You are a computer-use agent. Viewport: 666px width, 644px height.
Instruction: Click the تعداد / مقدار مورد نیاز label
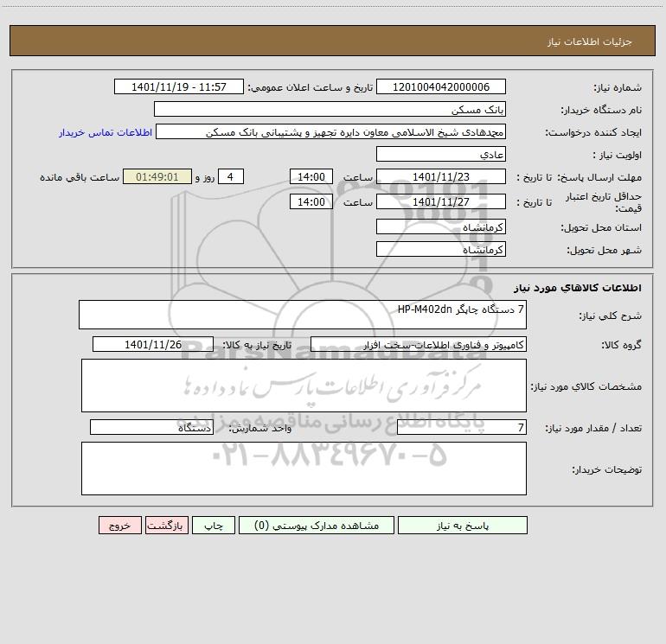[593, 429]
